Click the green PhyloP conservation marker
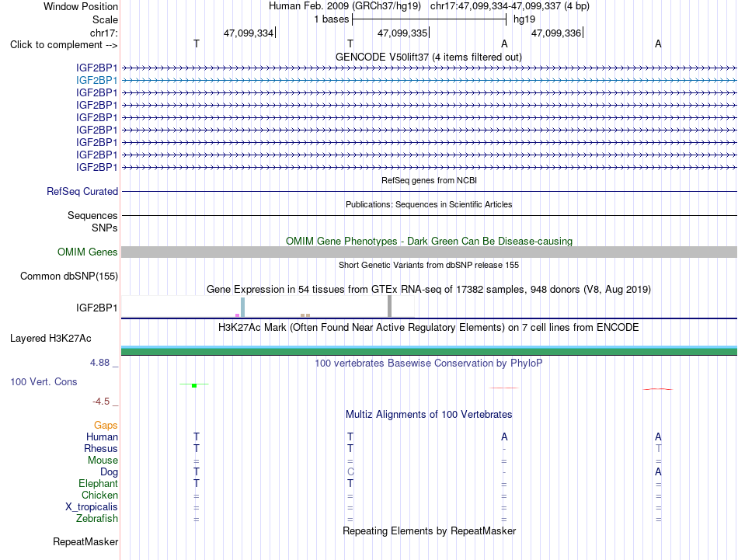Image resolution: width=738 pixels, height=560 pixels. point(194,385)
